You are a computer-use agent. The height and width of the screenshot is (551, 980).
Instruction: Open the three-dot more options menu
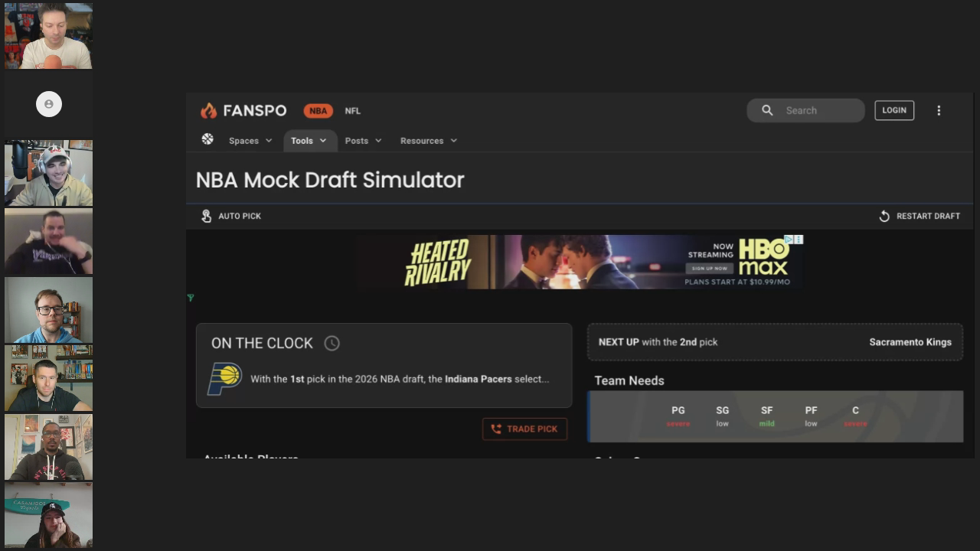coord(939,110)
